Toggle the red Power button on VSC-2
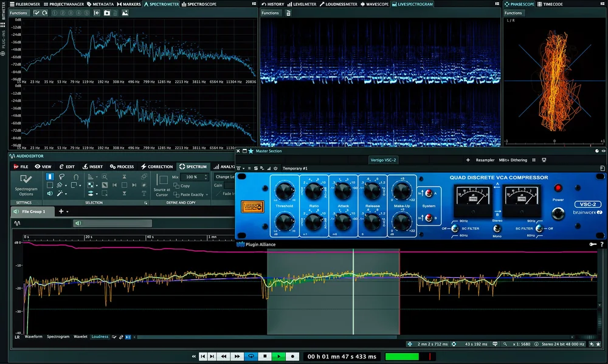Image resolution: width=608 pixels, height=364 pixels. click(558, 188)
